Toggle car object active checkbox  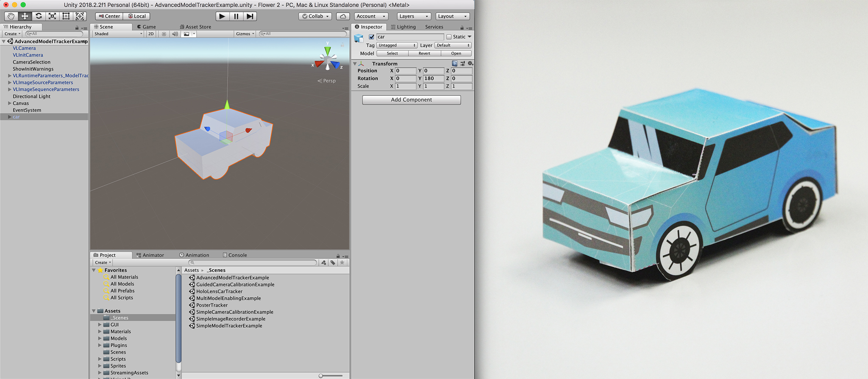click(x=372, y=37)
